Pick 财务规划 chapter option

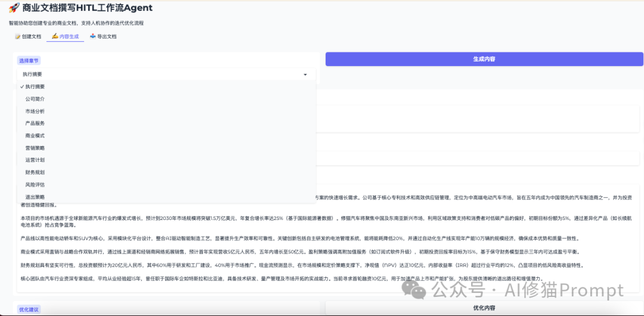[x=166, y=172]
